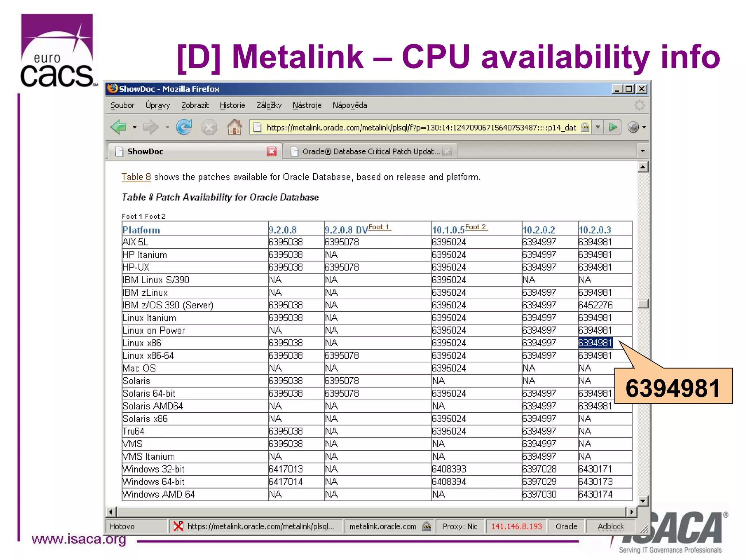Click 6408393 in the Windows 32-bit row
This screenshot has height=560, width=747.
(x=449, y=469)
